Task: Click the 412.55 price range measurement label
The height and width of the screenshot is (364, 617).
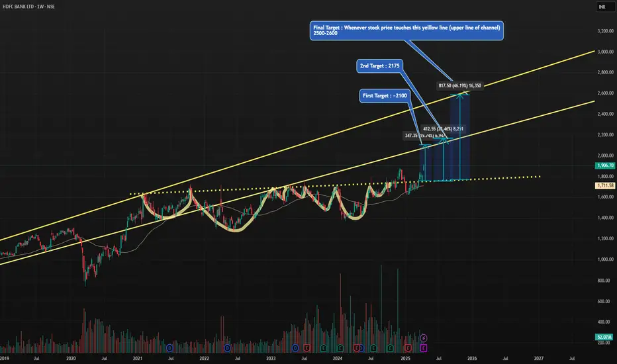Action: pos(443,128)
